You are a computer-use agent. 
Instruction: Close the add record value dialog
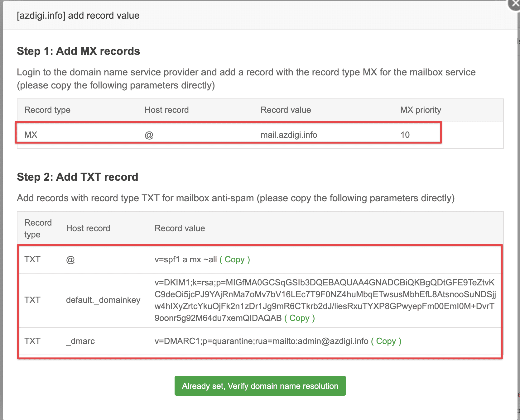[x=514, y=4]
